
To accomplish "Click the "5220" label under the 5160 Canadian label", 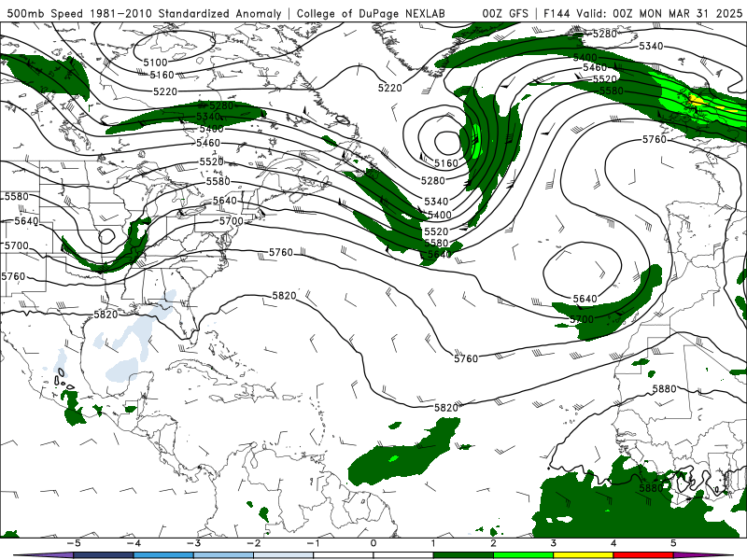I will (165, 91).
